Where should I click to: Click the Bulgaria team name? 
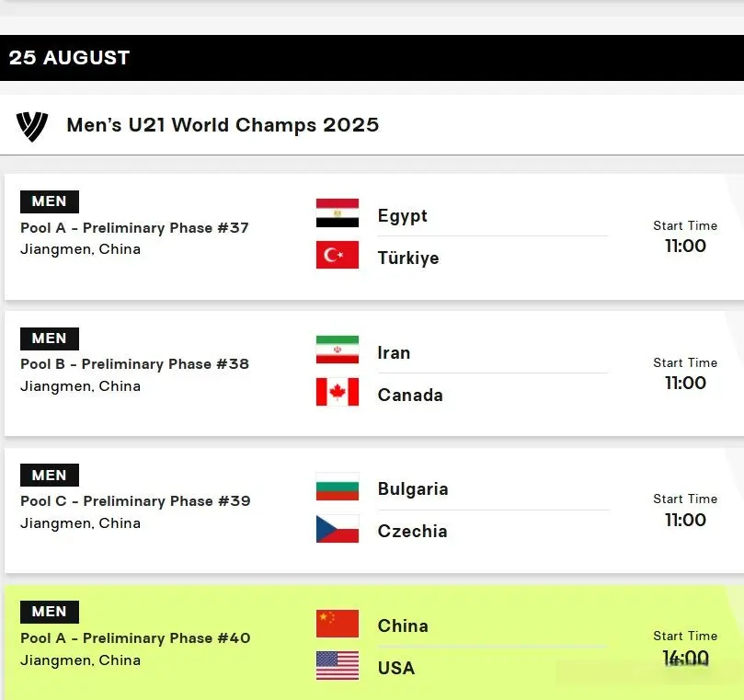413,489
